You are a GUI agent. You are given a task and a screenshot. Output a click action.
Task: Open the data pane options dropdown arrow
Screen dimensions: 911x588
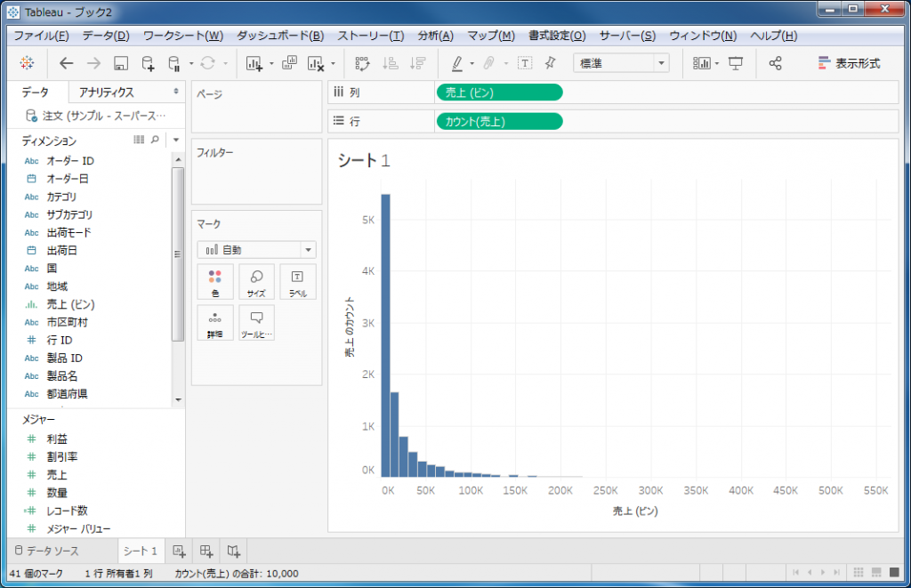click(x=175, y=141)
